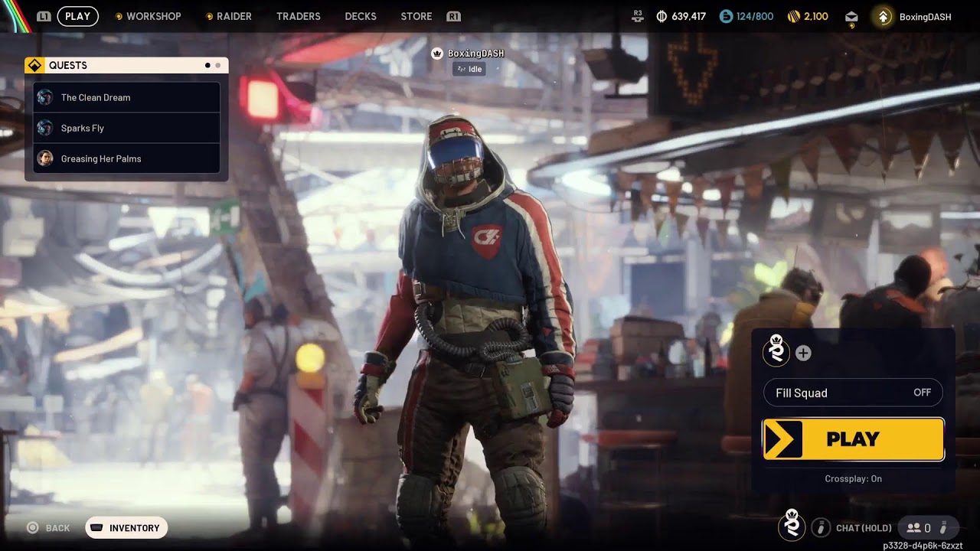Click the circle icon beside BACK
This screenshot has height=551, width=980.
[32, 528]
